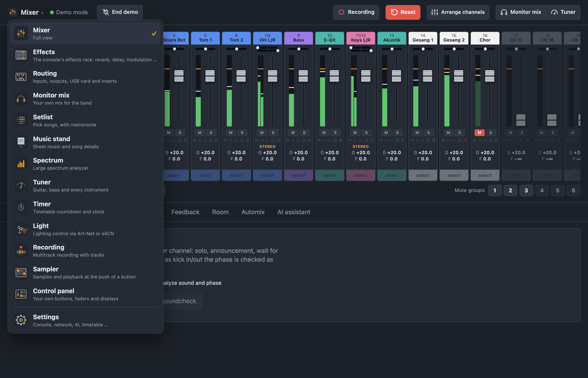Choose Tuner in the dropdown menu
588x378 pixels.
coord(86,186)
